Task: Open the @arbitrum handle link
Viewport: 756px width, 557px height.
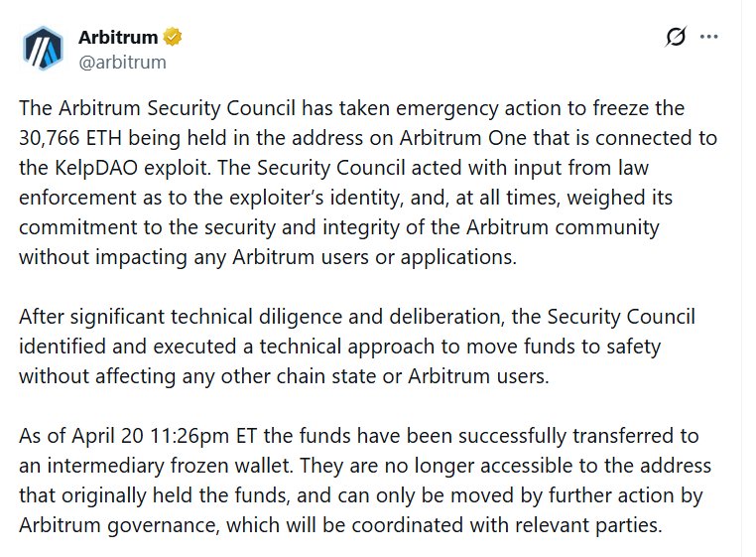Action: [x=122, y=62]
